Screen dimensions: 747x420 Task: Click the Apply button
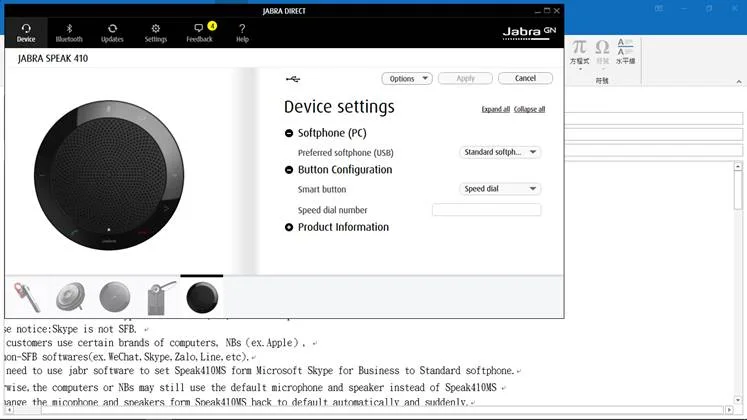(465, 79)
